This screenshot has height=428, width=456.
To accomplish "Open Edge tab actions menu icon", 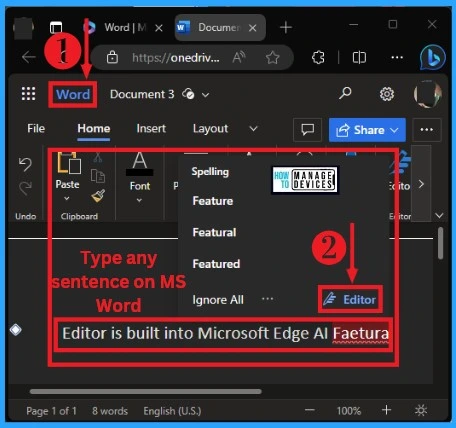I will click(56, 27).
